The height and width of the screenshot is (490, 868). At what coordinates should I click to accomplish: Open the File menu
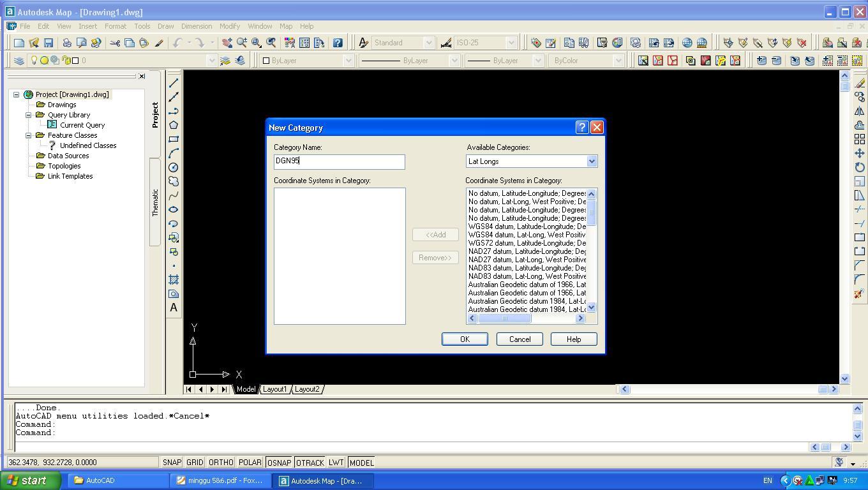(x=25, y=26)
